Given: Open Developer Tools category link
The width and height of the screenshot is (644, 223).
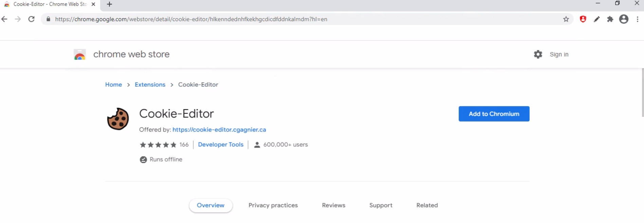Looking at the screenshot, I should [x=221, y=144].
